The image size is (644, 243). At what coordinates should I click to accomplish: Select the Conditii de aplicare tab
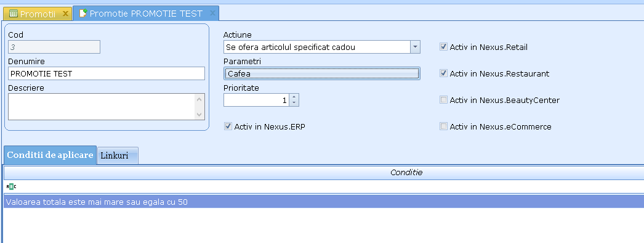[50, 155]
